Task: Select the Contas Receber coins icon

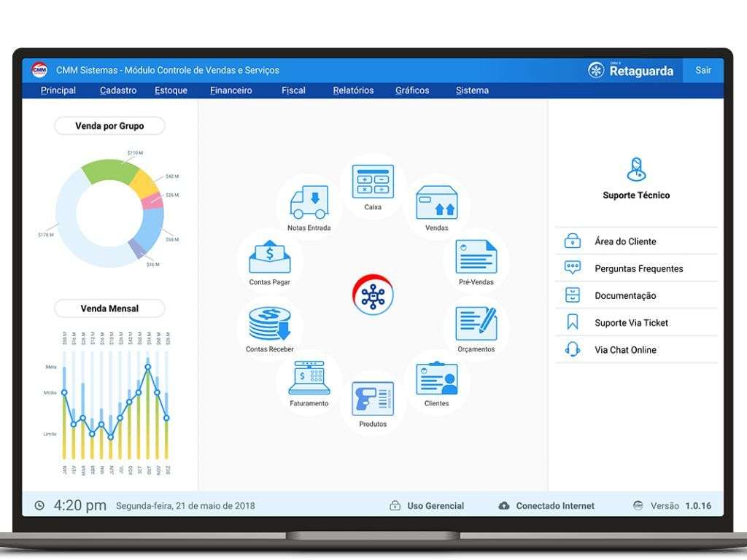Action: pyautogui.click(x=270, y=324)
